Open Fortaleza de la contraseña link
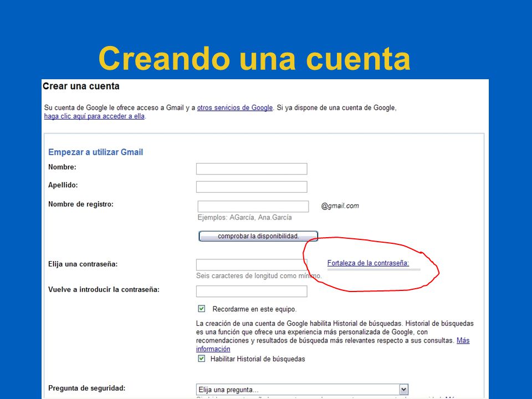 368,263
